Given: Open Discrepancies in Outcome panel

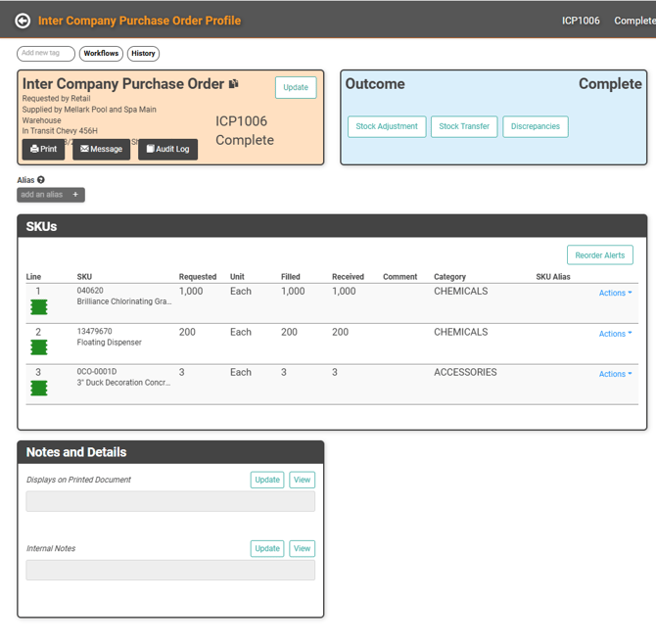Looking at the screenshot, I should click(536, 126).
